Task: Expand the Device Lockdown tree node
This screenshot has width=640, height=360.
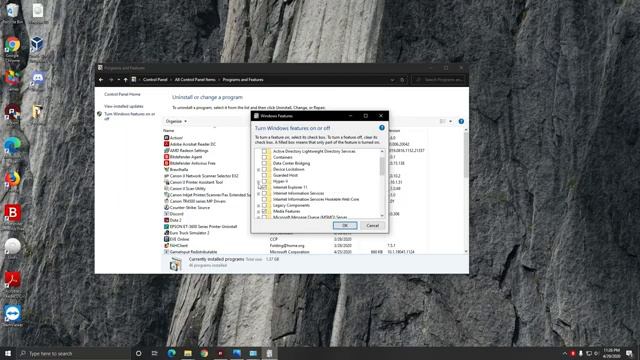Action: 258,169
